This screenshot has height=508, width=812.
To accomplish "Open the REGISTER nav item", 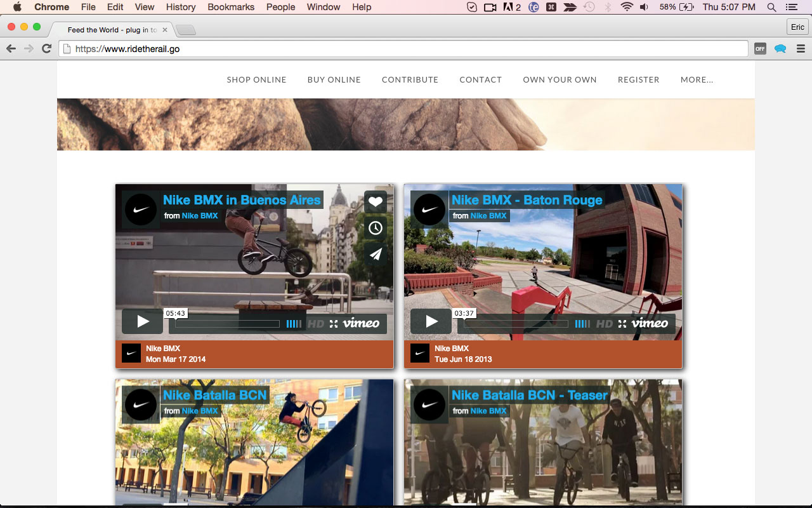I will point(639,79).
